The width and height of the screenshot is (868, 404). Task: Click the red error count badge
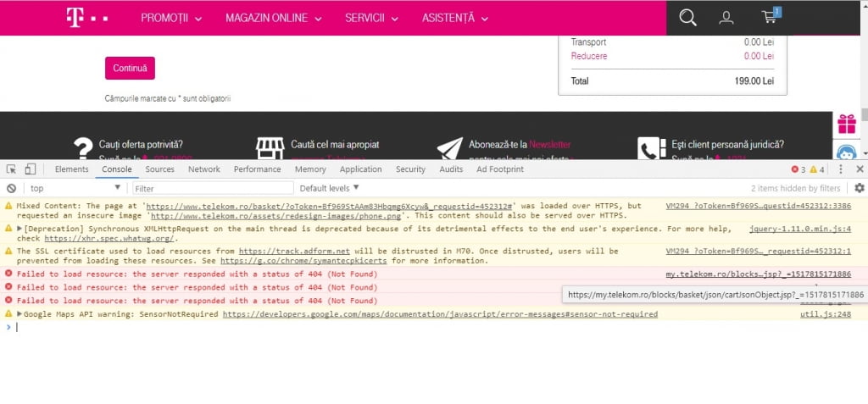pos(798,169)
